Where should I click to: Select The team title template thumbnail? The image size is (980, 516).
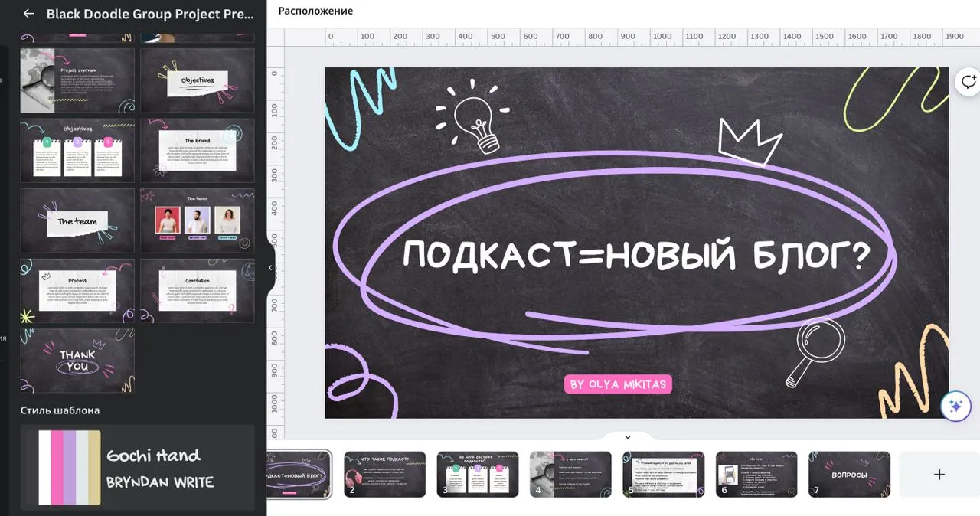click(x=77, y=220)
